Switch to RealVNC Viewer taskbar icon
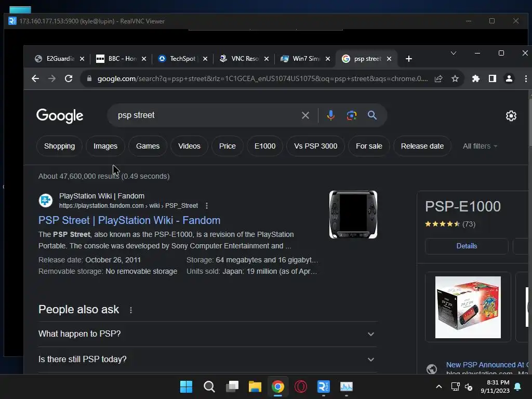Image resolution: width=532 pixels, height=399 pixels. click(323, 387)
